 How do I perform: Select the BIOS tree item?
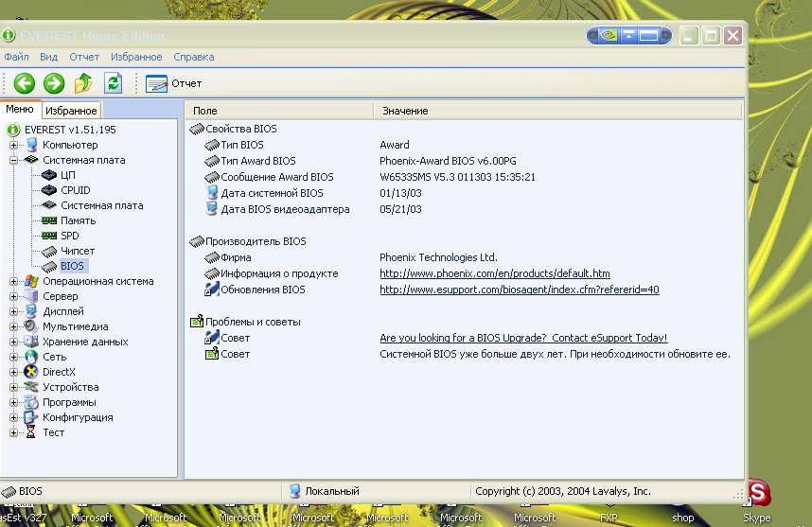click(x=72, y=266)
